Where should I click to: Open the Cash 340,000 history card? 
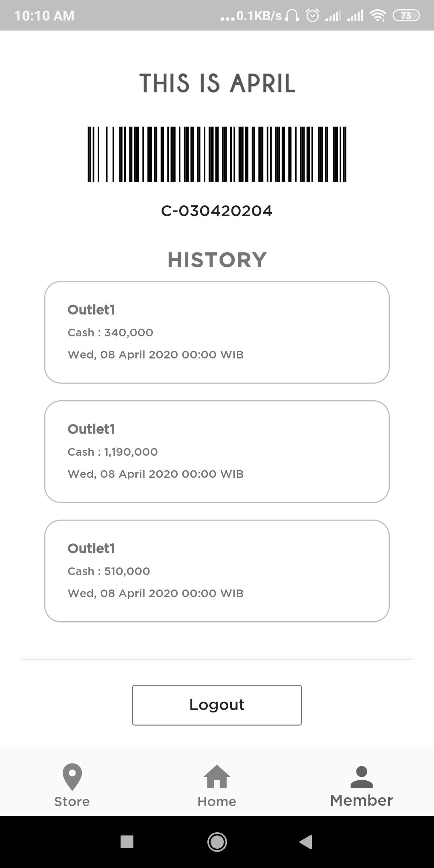tap(217, 332)
